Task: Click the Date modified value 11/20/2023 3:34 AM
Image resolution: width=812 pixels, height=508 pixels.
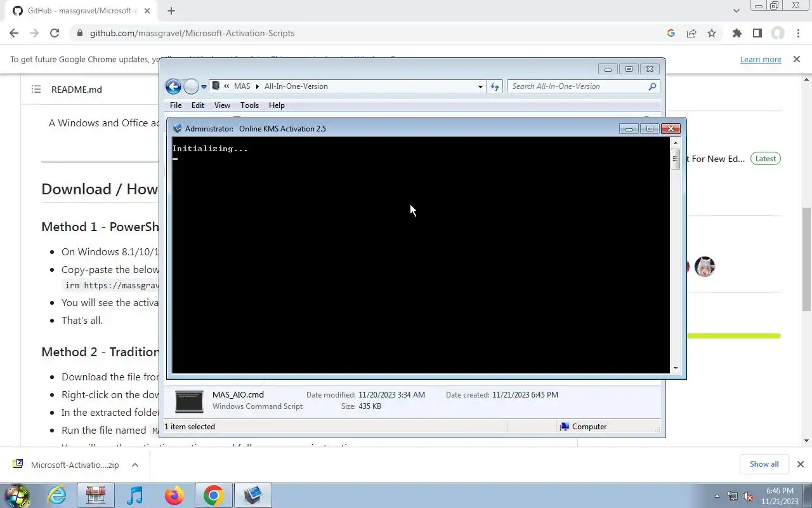Action: pos(391,395)
